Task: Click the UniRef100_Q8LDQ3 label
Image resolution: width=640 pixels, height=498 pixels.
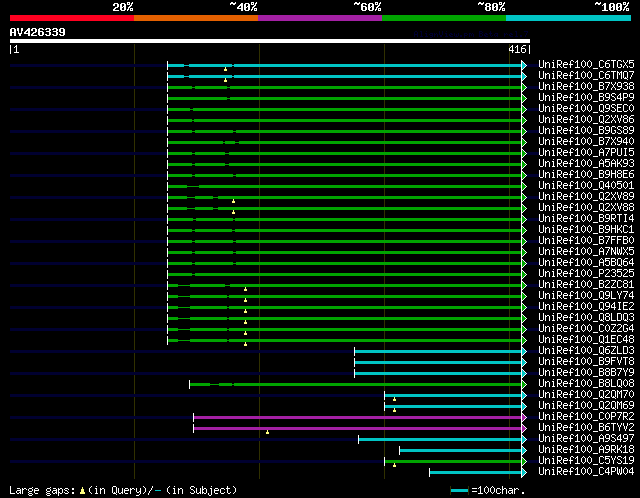Action: pos(586,318)
